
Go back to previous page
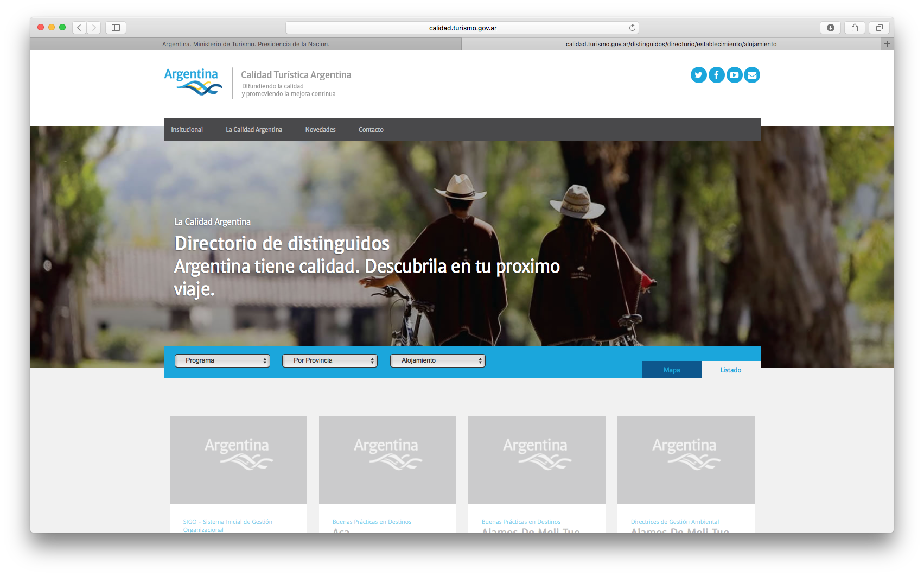coord(79,28)
